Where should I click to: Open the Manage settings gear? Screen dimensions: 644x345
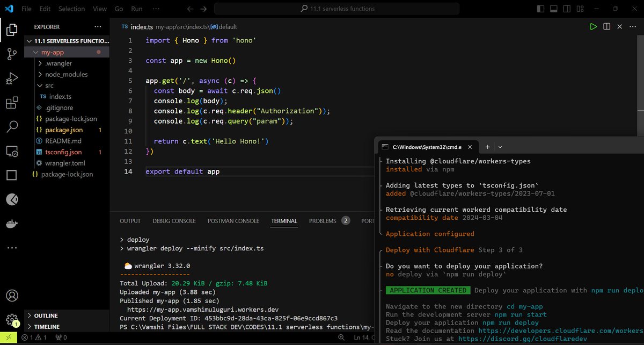(x=12, y=320)
